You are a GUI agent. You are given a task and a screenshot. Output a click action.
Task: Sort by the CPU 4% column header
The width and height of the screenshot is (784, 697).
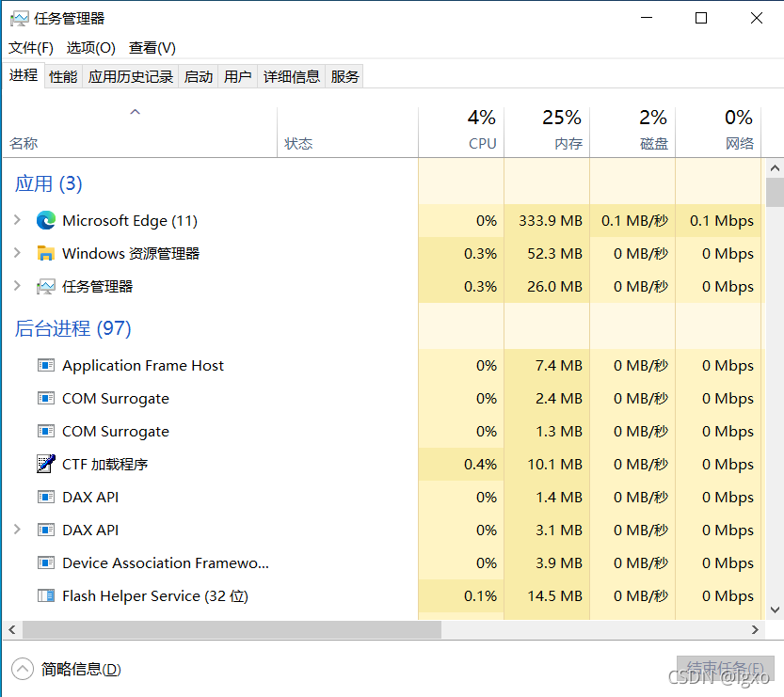(461, 133)
